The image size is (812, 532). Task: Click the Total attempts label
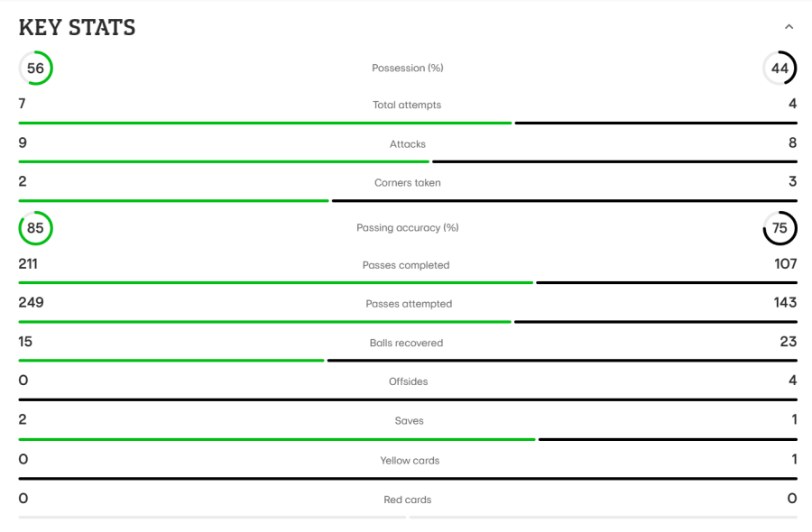[x=407, y=105]
